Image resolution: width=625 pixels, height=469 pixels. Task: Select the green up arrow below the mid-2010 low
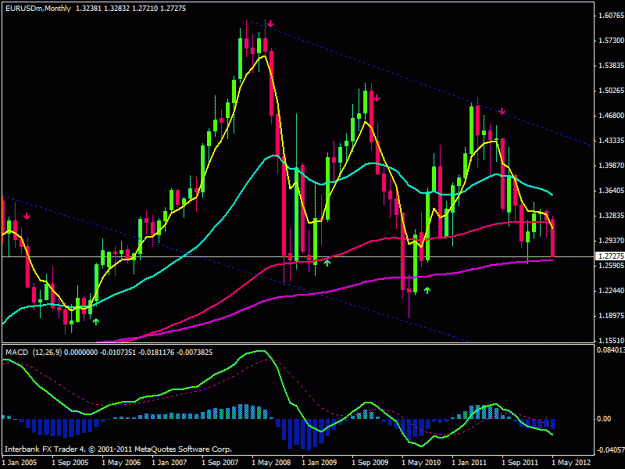[427, 290]
